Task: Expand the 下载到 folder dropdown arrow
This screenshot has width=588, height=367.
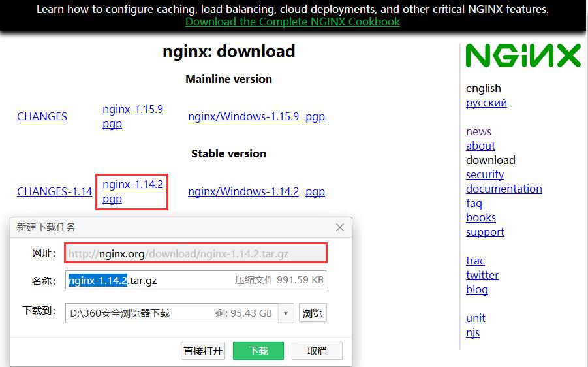Action: point(286,313)
